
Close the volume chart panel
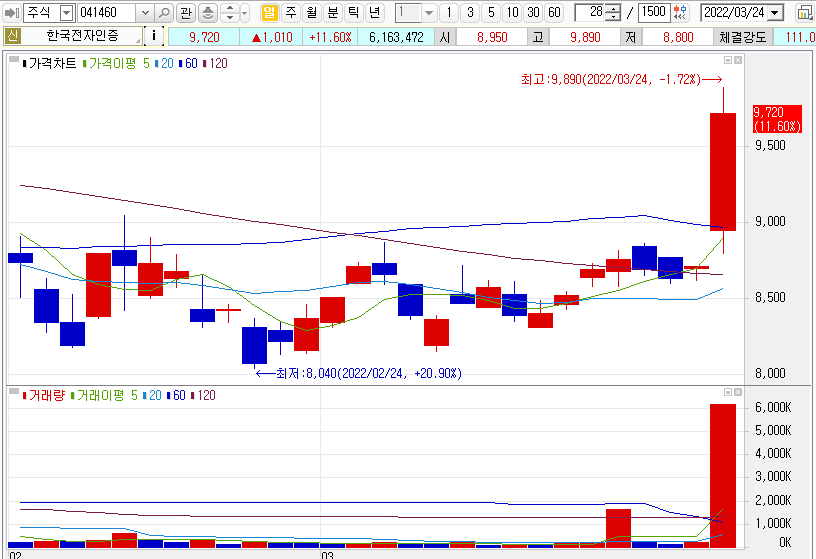point(737,392)
